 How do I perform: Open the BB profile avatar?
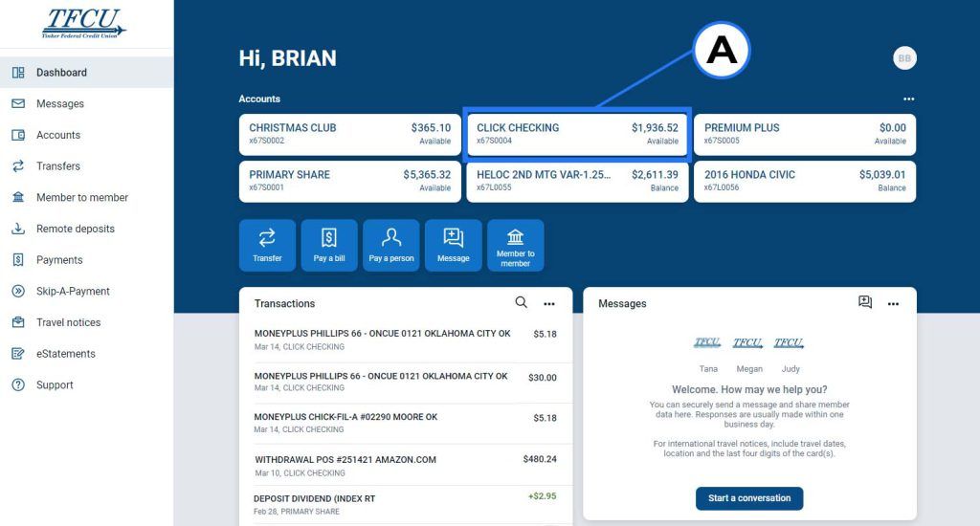coord(904,58)
